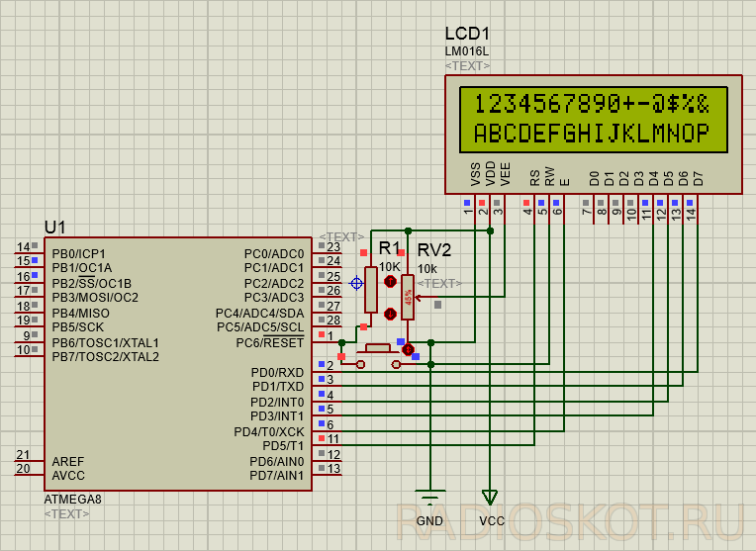Click the LCD D4 pin label
Viewport: 756px width, 551px height.
(x=653, y=178)
